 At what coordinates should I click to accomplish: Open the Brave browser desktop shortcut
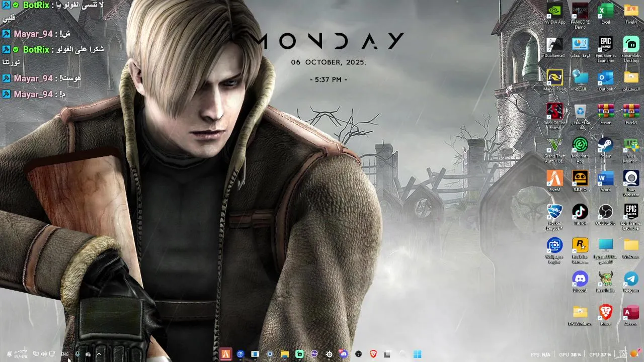(x=605, y=315)
